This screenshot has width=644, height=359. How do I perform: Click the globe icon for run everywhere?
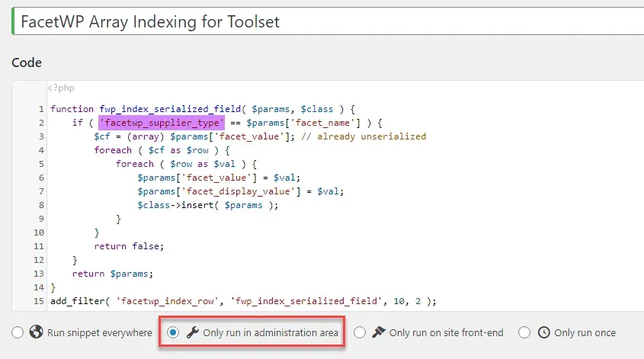36,332
